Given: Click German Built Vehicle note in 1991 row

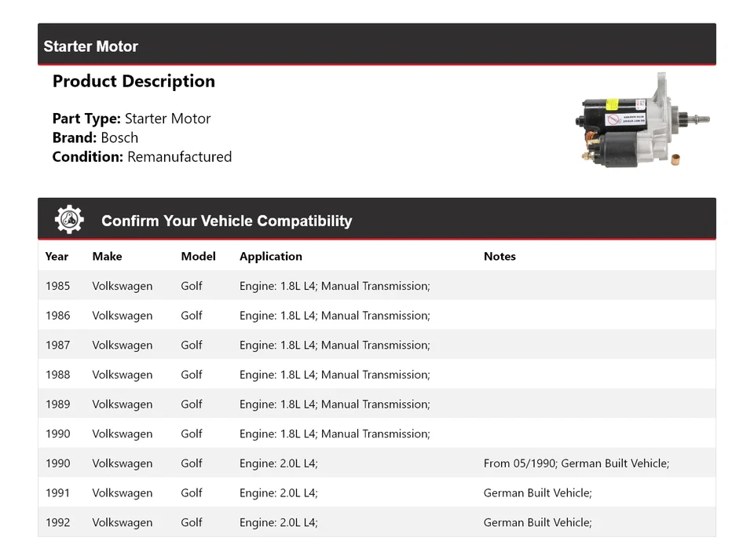Looking at the screenshot, I should 537,493.
